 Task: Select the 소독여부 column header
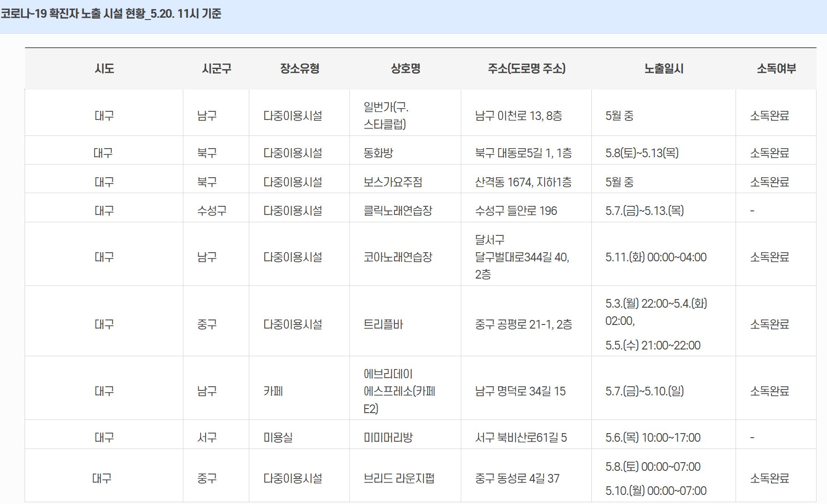[x=776, y=69]
